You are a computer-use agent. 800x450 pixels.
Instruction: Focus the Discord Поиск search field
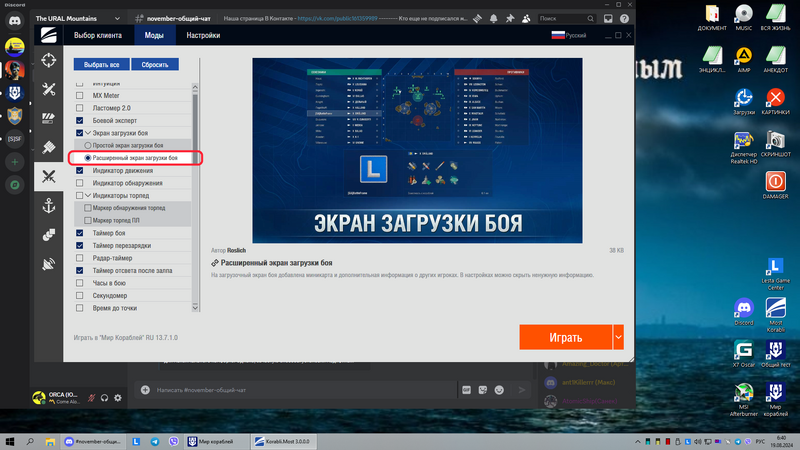566,18
